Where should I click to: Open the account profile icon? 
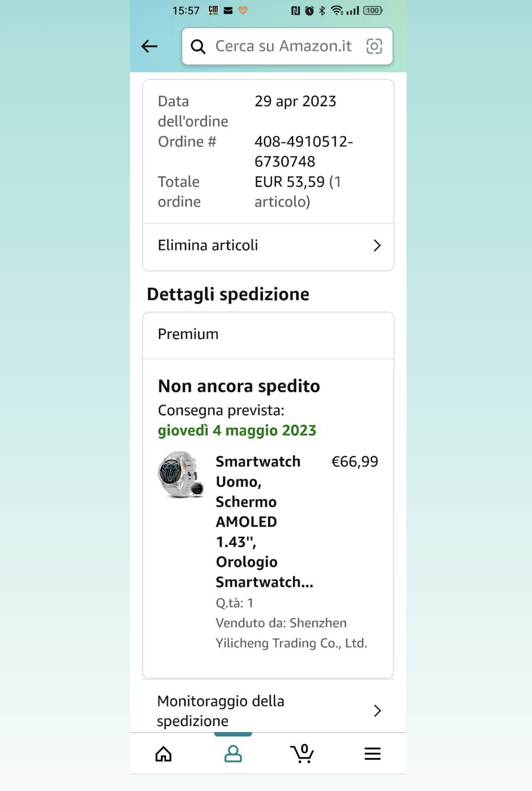233,754
